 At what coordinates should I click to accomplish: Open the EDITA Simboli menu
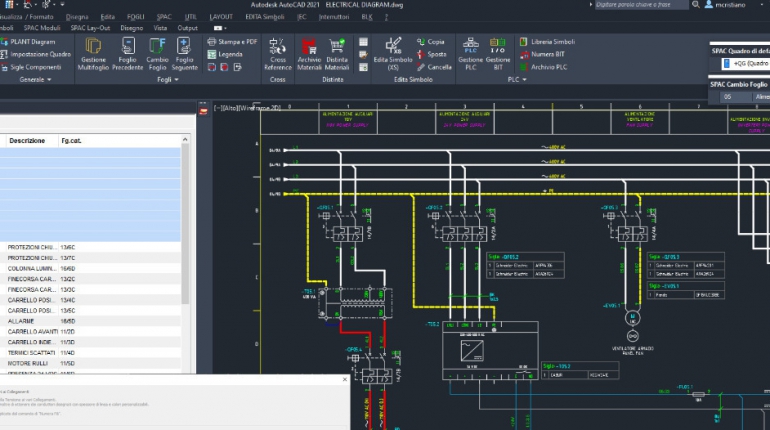[x=265, y=17]
